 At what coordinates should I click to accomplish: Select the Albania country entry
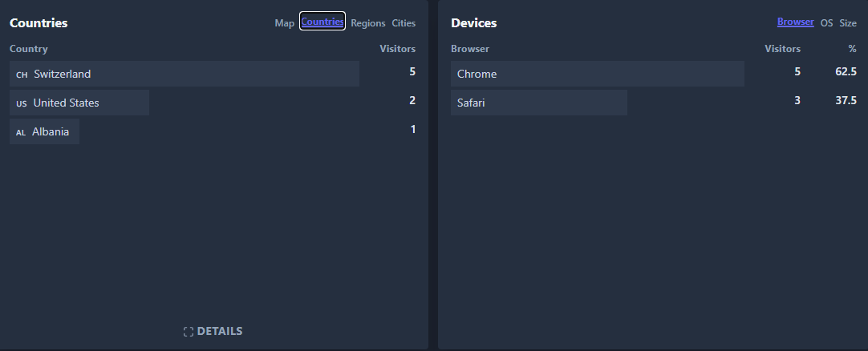pos(51,131)
